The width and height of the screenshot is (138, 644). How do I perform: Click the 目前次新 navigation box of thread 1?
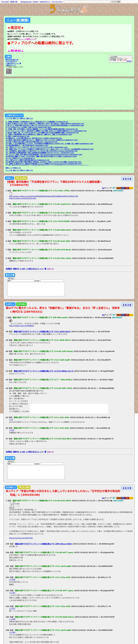pos(127,179)
